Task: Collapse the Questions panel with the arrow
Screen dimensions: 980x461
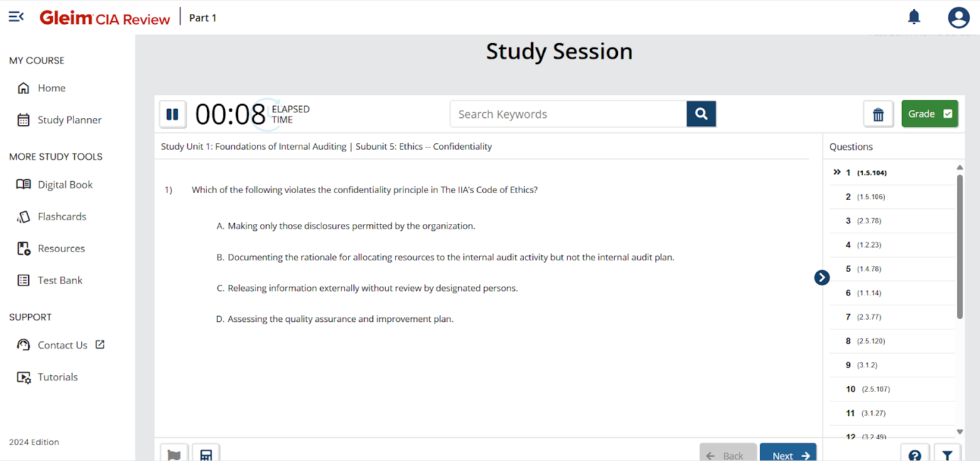Action: pos(821,277)
